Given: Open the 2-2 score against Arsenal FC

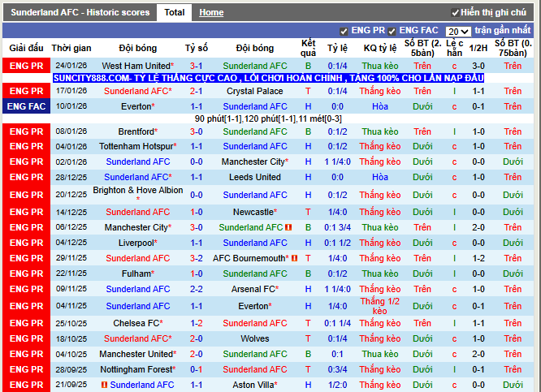Looking at the screenshot, I should pos(196,289).
